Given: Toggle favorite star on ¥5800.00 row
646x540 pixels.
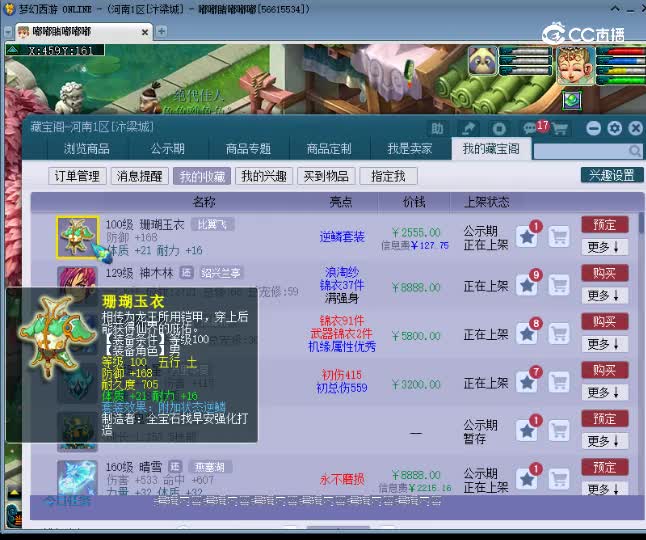Looking at the screenshot, I should [x=527, y=334].
